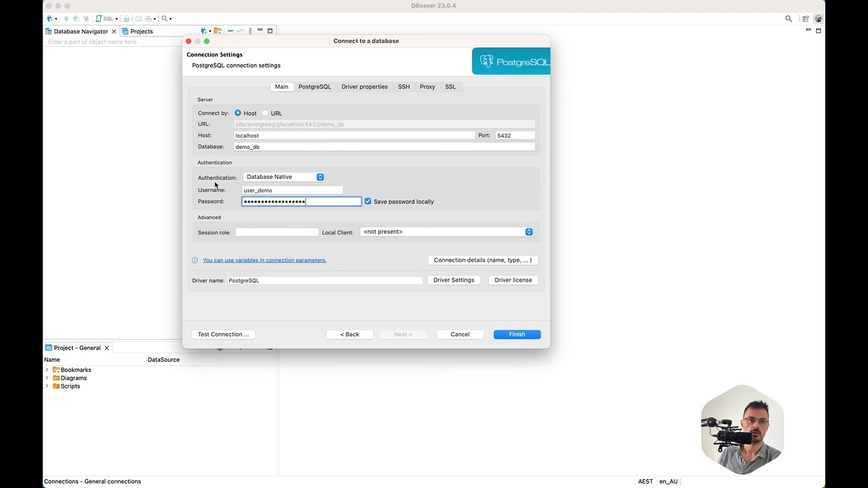Click the info icon beside variables link

[x=195, y=260]
